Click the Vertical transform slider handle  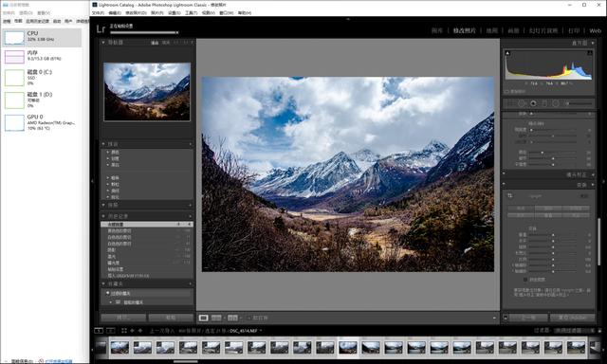[553, 235]
